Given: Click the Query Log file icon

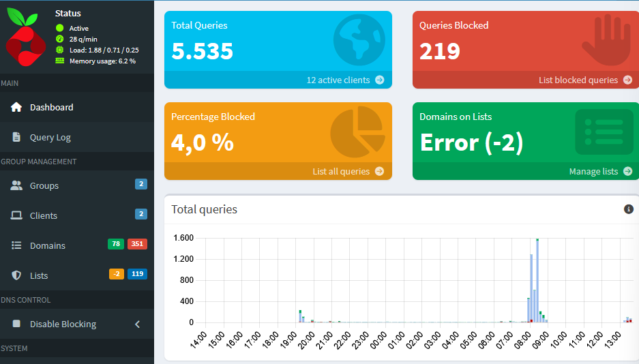Looking at the screenshot, I should pyautogui.click(x=16, y=138).
